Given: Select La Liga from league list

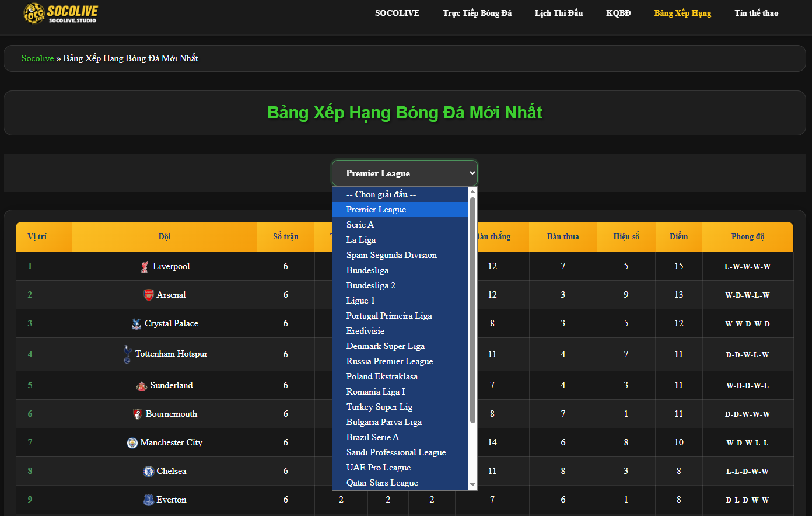Looking at the screenshot, I should (x=361, y=240).
